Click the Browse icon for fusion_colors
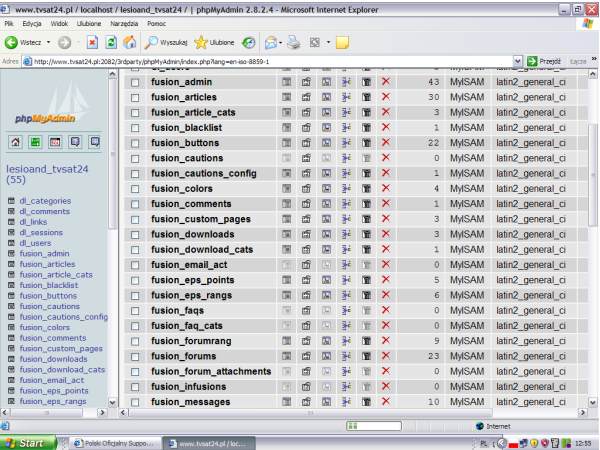600x450 pixels. click(286, 188)
